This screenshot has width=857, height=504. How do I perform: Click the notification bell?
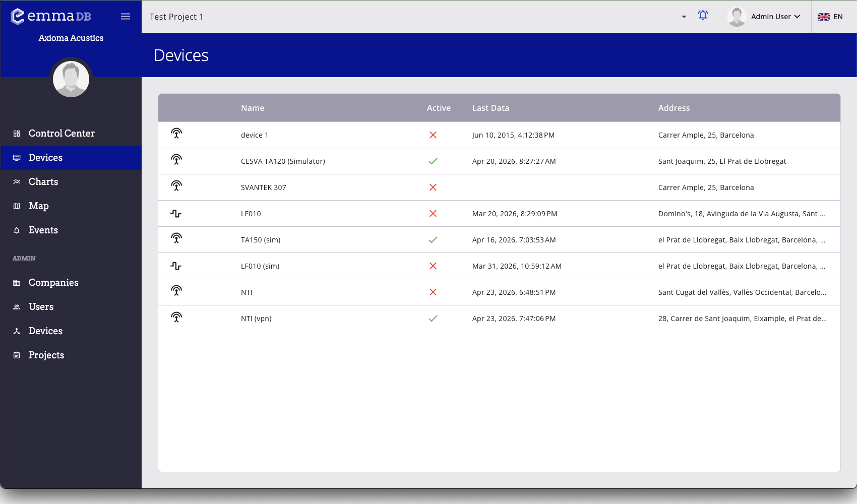click(x=703, y=16)
